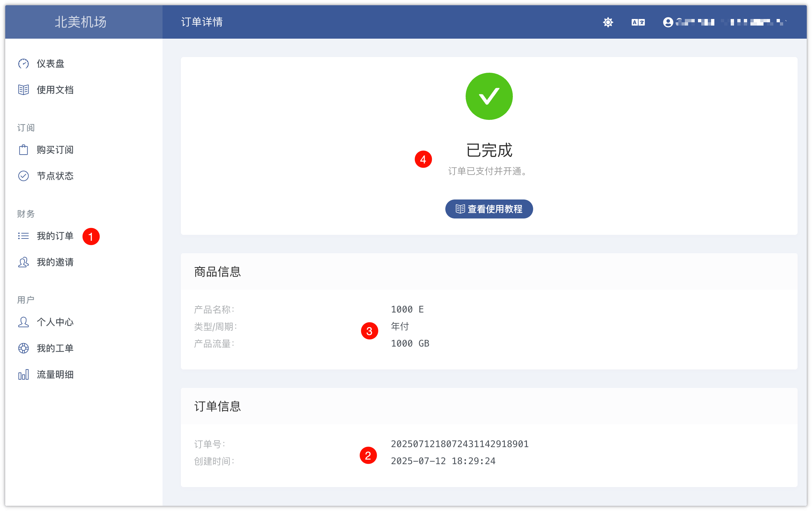812x511 pixels.
Task: Open the 仪表盘 dashboard icon
Action: click(x=23, y=64)
